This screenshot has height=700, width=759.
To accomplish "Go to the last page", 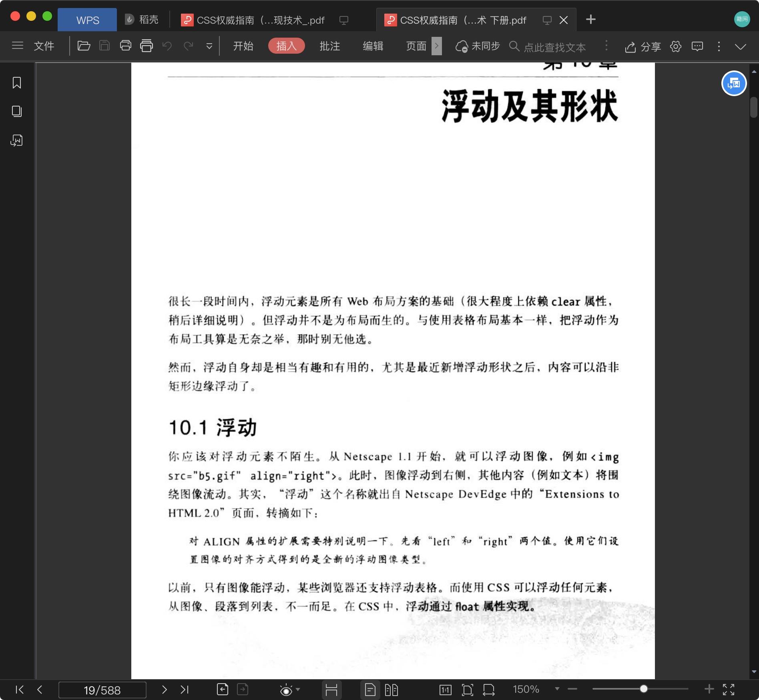I will pos(184,689).
